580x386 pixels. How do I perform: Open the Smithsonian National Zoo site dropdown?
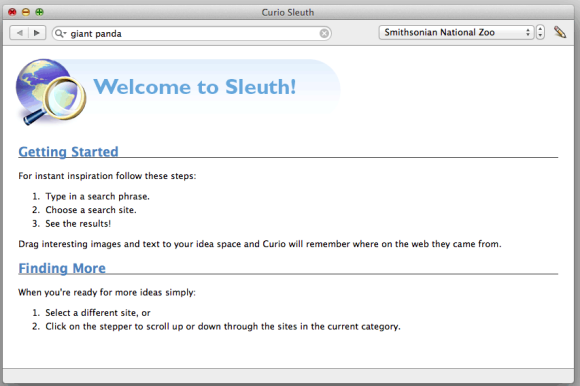coord(456,33)
